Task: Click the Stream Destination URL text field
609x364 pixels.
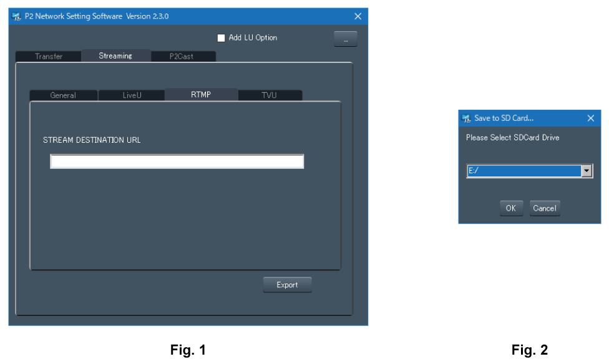Action: tap(177, 162)
